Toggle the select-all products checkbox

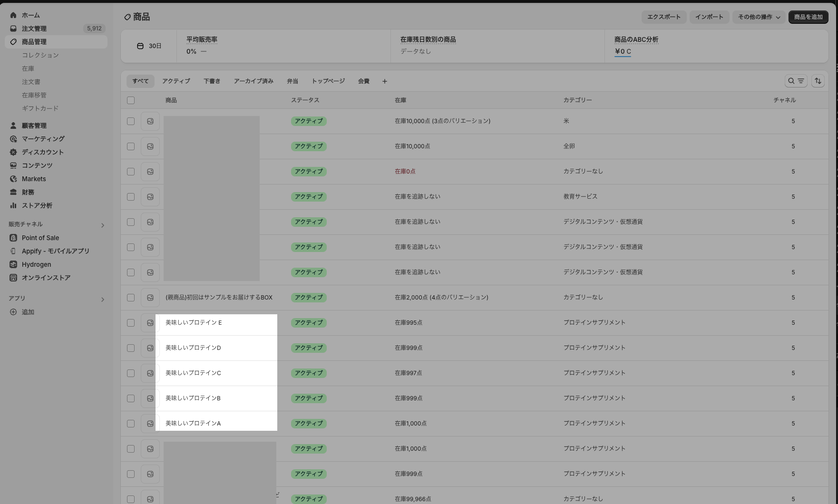pyautogui.click(x=131, y=100)
